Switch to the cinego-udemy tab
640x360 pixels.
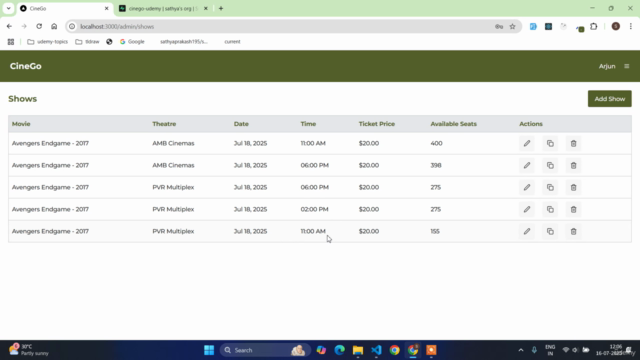point(163,8)
